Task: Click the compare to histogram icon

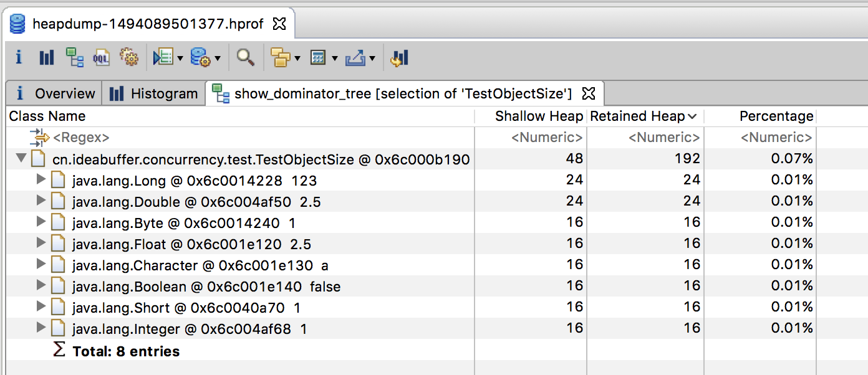Action: (399, 58)
